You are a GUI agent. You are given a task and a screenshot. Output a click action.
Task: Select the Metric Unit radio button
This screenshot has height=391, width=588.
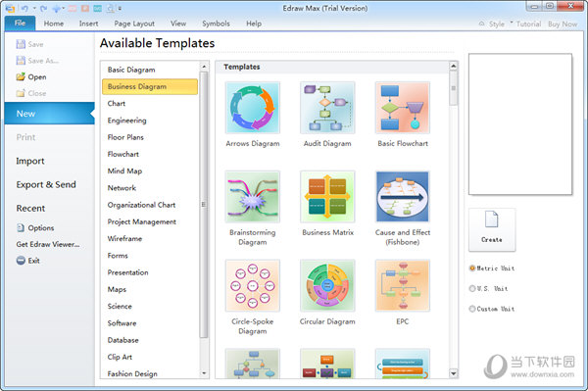472,269
